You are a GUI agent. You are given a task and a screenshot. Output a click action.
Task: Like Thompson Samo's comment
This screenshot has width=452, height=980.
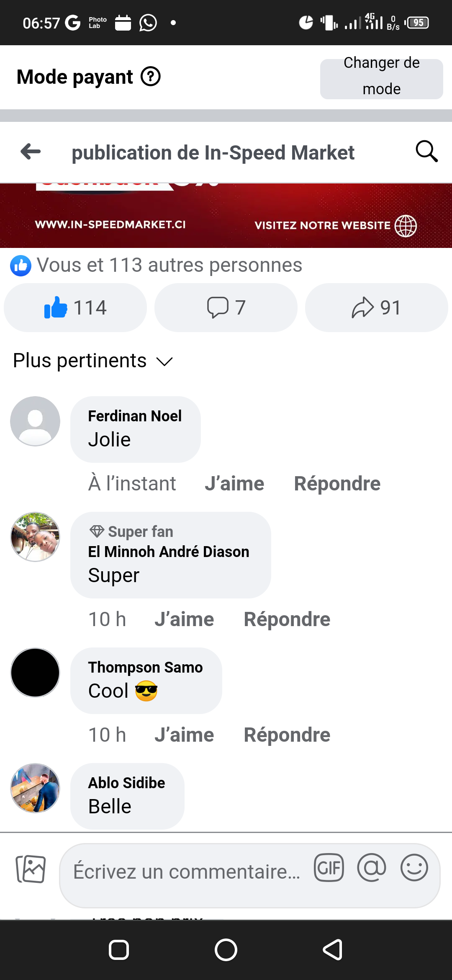click(x=184, y=735)
